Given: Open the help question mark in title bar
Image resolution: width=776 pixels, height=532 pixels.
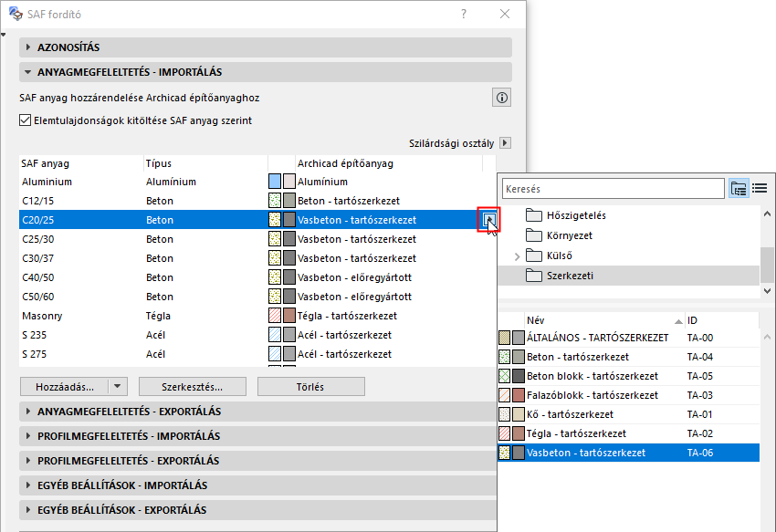Looking at the screenshot, I should coord(464,14).
